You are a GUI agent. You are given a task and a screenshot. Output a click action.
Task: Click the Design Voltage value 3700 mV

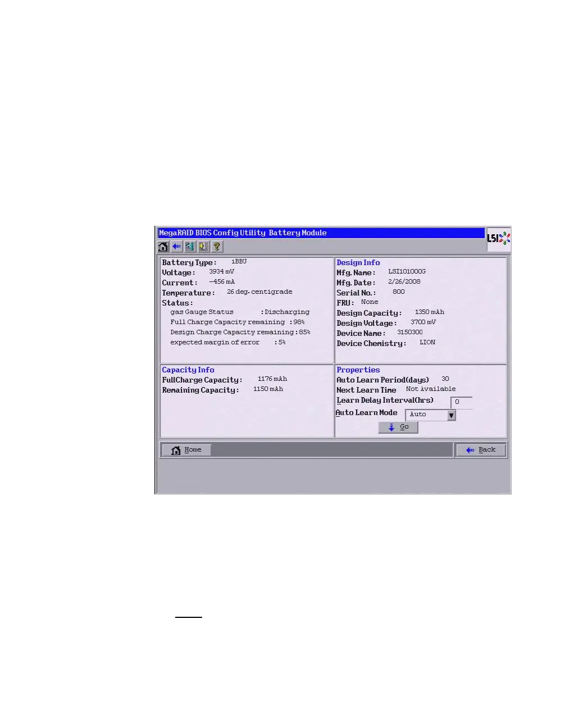[x=423, y=322]
